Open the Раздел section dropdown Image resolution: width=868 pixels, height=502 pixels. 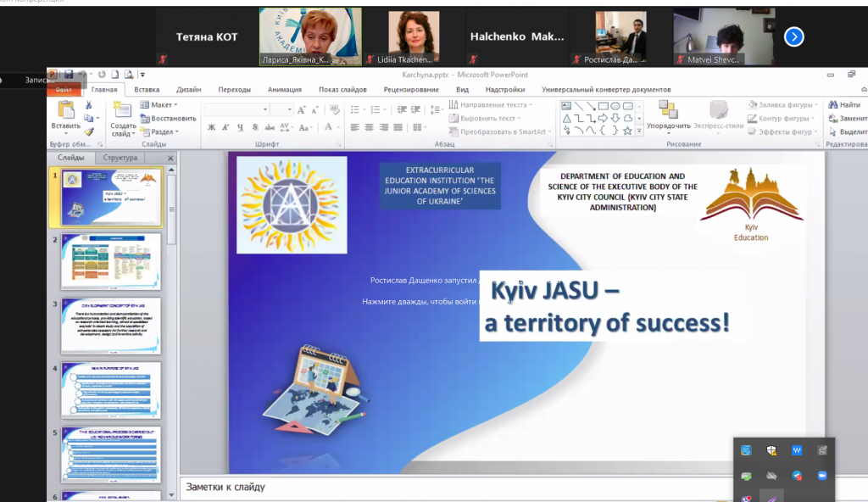point(159,132)
